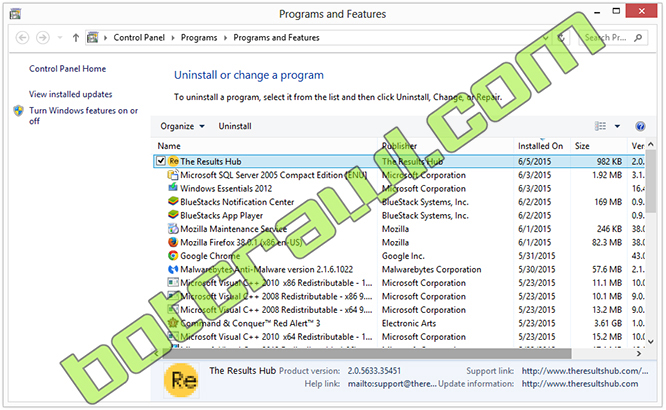This screenshot has height=410, width=666.
Task: Select the Google Chrome icon in list
Action: (172, 256)
